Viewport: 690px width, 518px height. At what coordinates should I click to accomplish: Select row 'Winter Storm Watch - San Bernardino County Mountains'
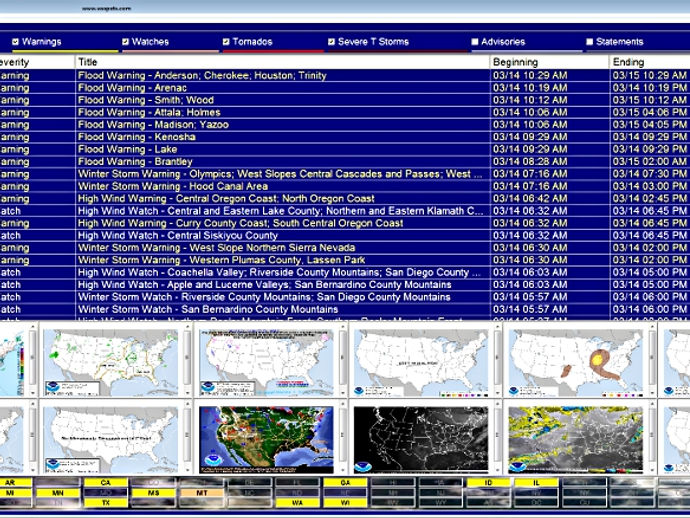345,309
